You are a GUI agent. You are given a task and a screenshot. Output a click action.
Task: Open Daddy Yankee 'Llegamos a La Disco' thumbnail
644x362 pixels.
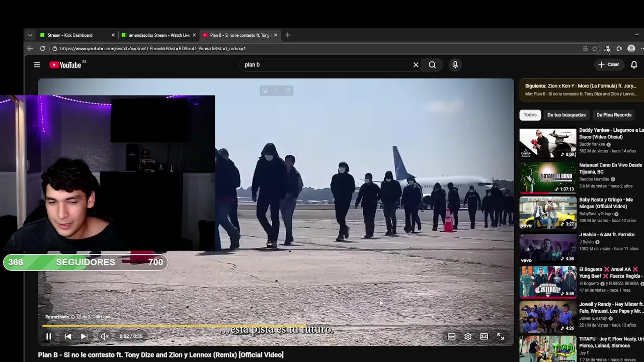548,143
